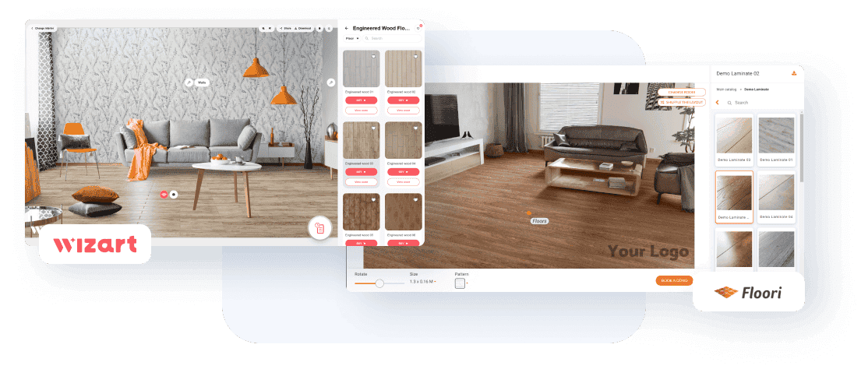Click the Rotate slider handle
This screenshot has height=369, width=868.
click(x=379, y=283)
